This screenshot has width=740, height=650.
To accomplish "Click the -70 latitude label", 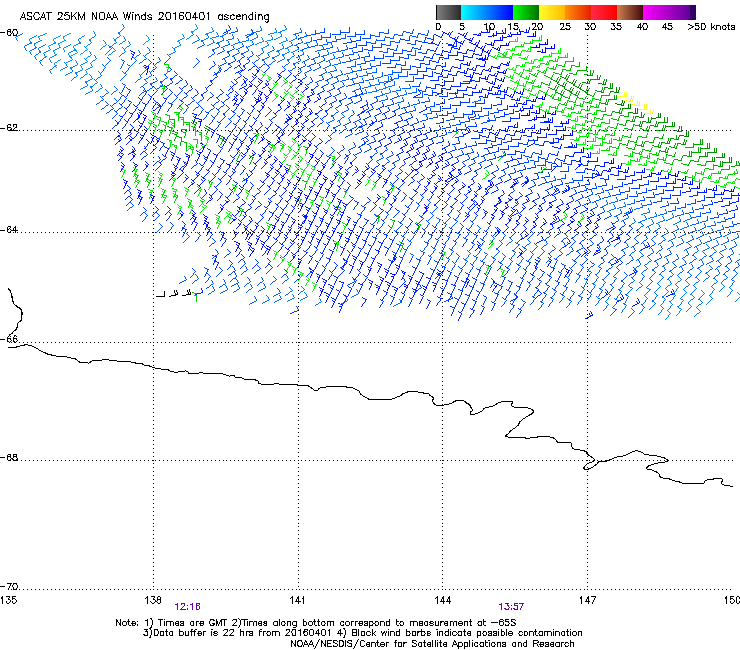I will pos(9,586).
